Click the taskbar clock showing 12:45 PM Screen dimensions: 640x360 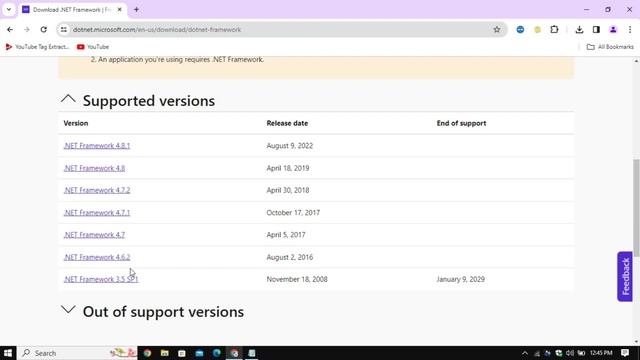click(x=601, y=353)
